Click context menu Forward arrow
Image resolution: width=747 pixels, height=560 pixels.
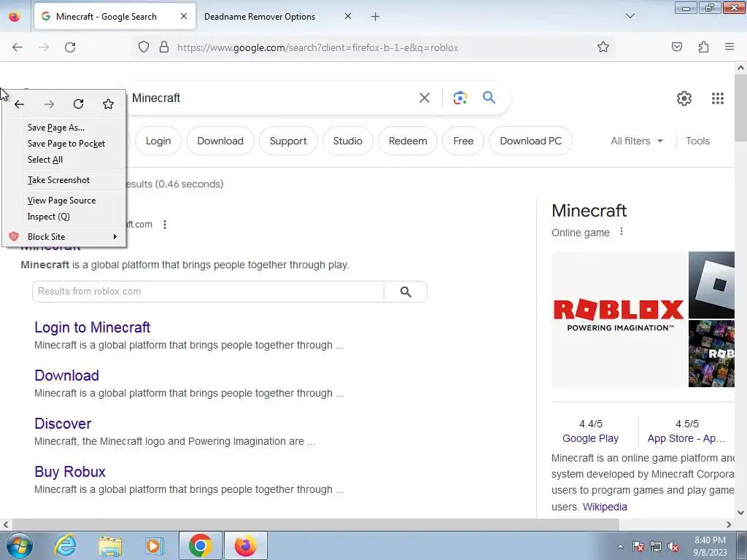(x=49, y=104)
